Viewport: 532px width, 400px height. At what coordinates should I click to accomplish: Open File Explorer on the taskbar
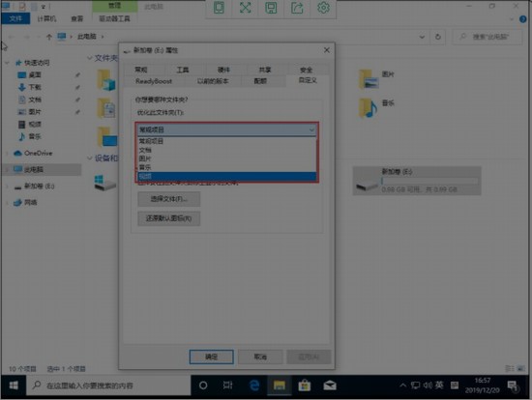[x=280, y=386]
